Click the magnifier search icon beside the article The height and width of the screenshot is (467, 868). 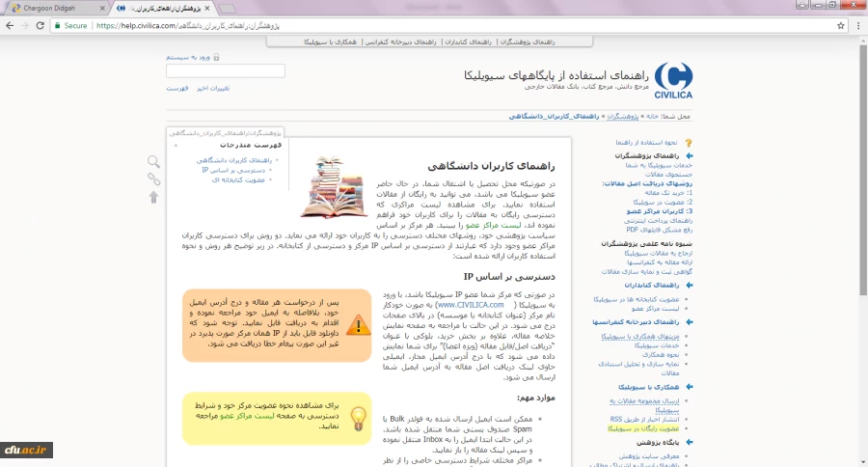[x=153, y=162]
